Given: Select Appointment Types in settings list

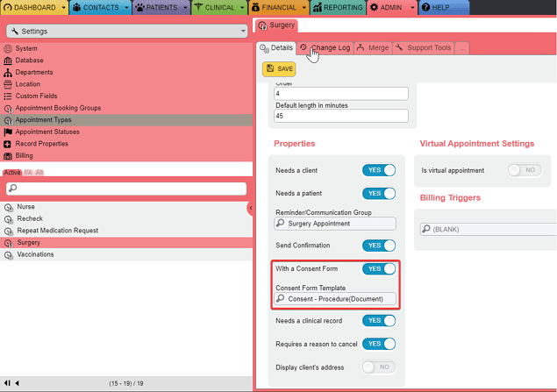Looking at the screenshot, I should [x=126, y=120].
